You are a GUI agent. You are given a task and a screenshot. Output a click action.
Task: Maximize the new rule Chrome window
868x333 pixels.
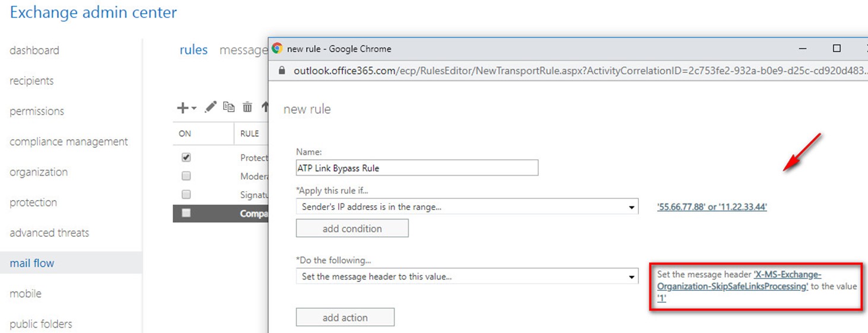pyautogui.click(x=837, y=49)
